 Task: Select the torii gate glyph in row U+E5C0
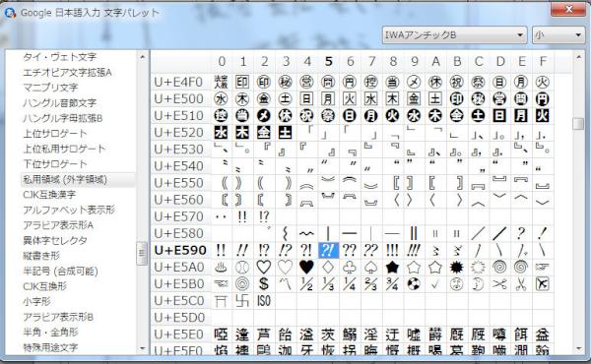point(221,301)
